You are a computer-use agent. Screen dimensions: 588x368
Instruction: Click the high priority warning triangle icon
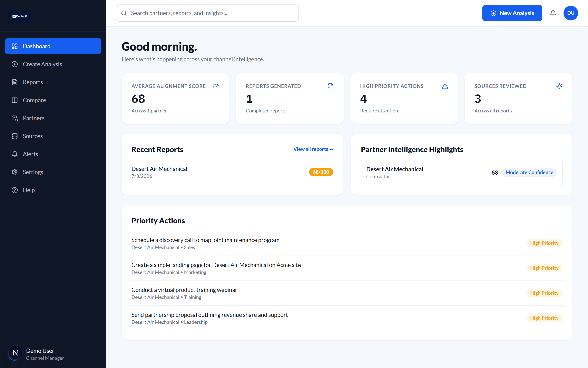(x=445, y=86)
